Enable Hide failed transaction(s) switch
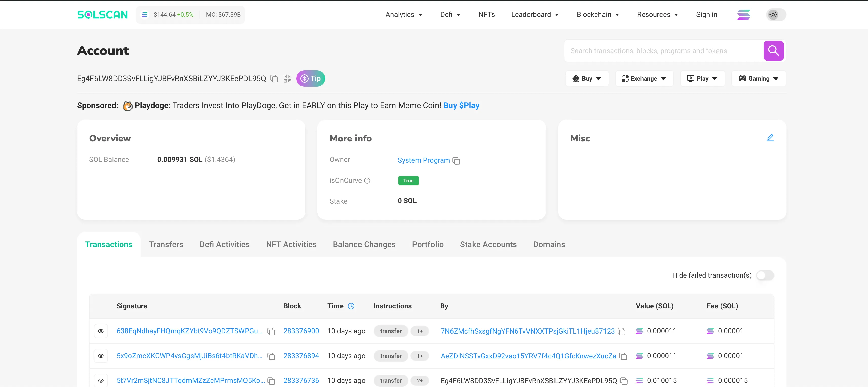This screenshot has width=868, height=387. click(x=765, y=275)
